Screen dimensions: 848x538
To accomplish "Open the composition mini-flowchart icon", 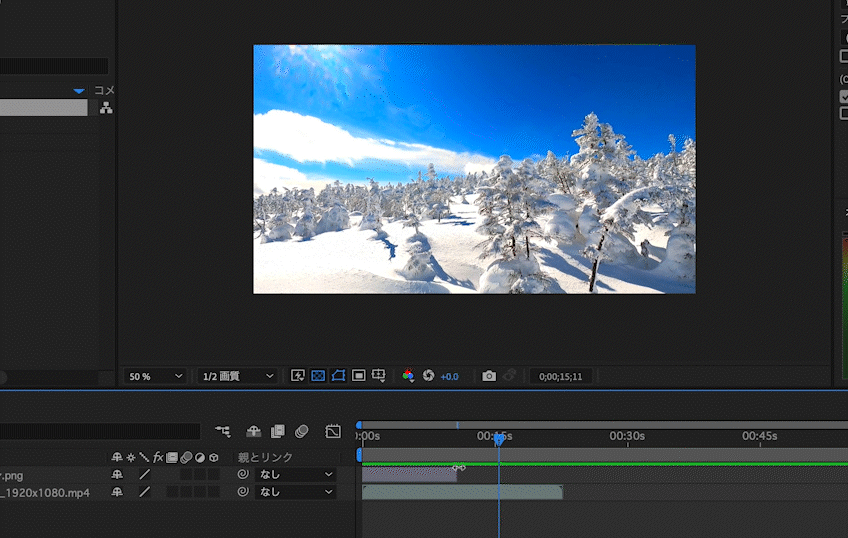I will pyautogui.click(x=223, y=431).
